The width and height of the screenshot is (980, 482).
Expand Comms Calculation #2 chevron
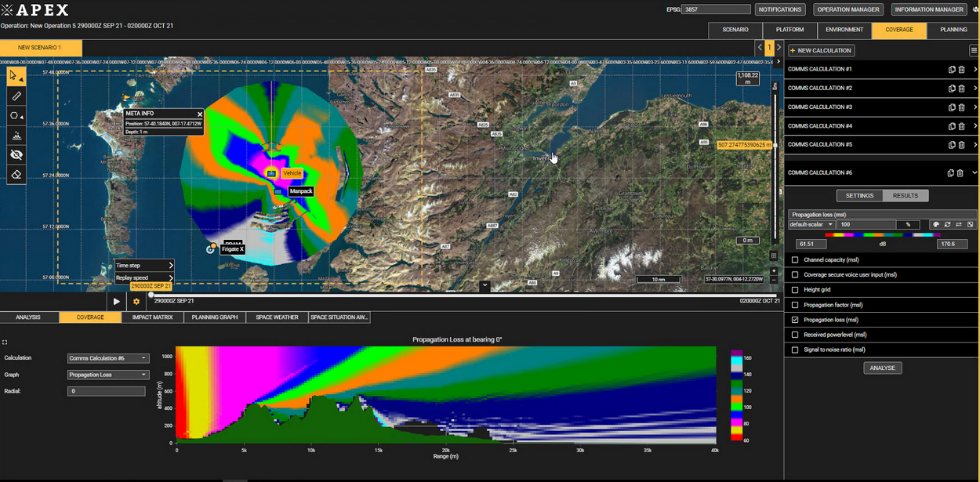975,89
